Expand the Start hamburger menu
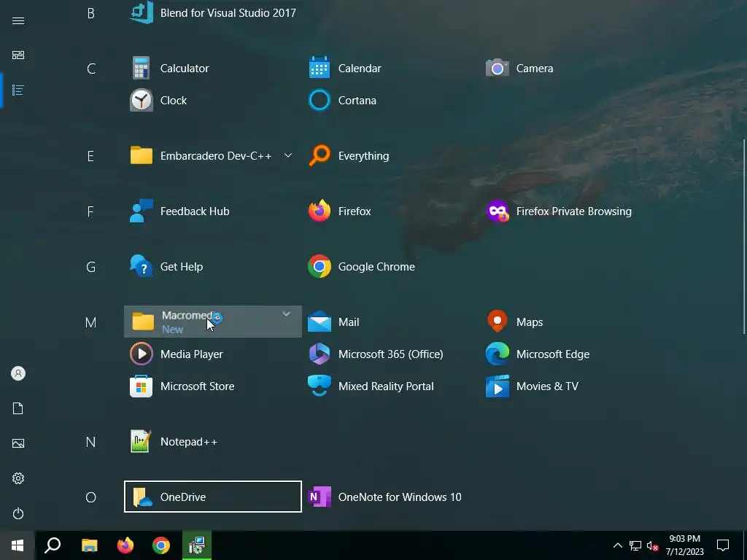This screenshot has width=747, height=560. click(x=18, y=20)
